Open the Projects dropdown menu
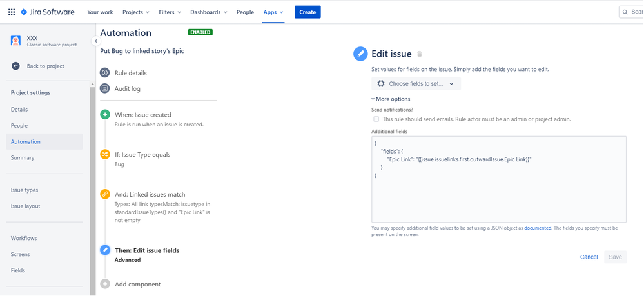Screen dimensions: 644x300 (136, 12)
